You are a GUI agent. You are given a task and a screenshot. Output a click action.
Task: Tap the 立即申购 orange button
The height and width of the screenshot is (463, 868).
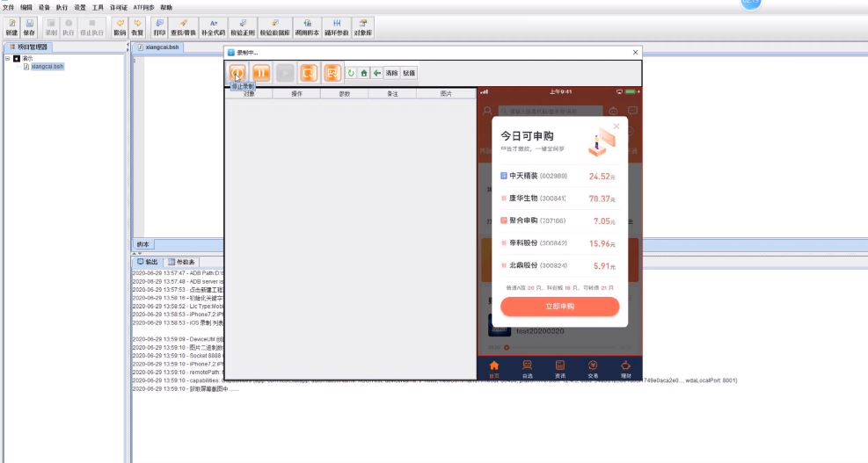[x=559, y=307]
